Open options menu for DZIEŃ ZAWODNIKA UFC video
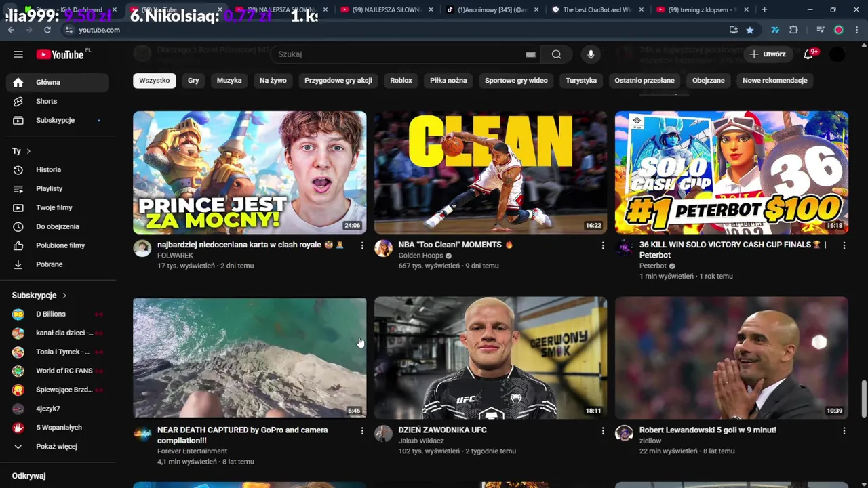Viewport: 868px width, 488px height. tap(602, 430)
